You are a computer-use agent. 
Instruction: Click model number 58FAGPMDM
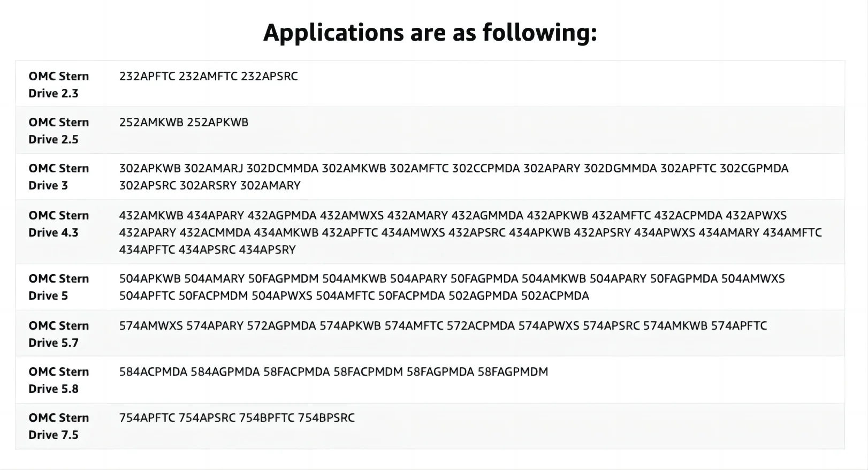click(513, 372)
